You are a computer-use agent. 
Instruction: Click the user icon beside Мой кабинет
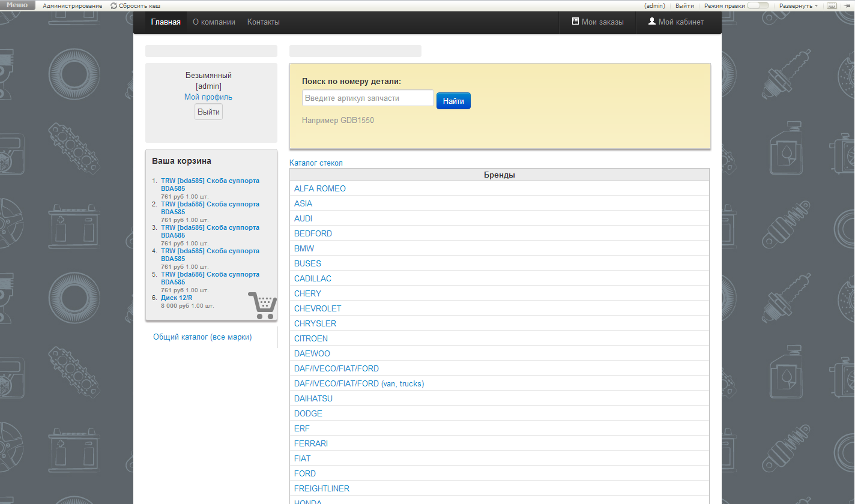click(652, 22)
